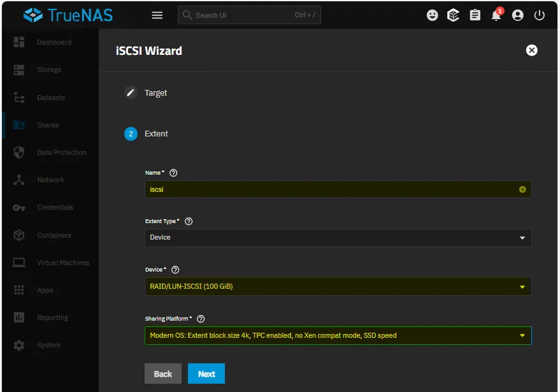Show help tooltip for Extent Type
The height and width of the screenshot is (392, 560).
click(x=189, y=221)
